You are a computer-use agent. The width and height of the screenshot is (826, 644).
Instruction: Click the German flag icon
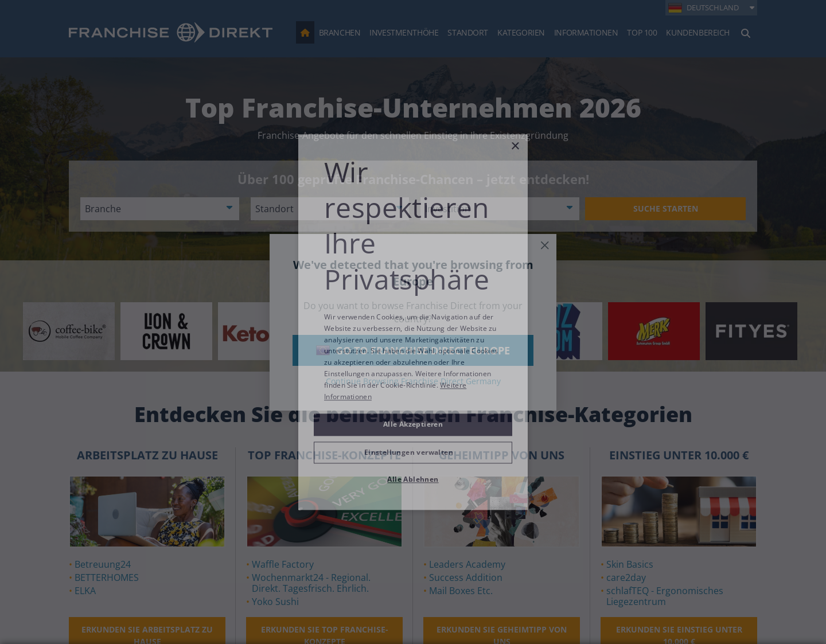click(675, 8)
